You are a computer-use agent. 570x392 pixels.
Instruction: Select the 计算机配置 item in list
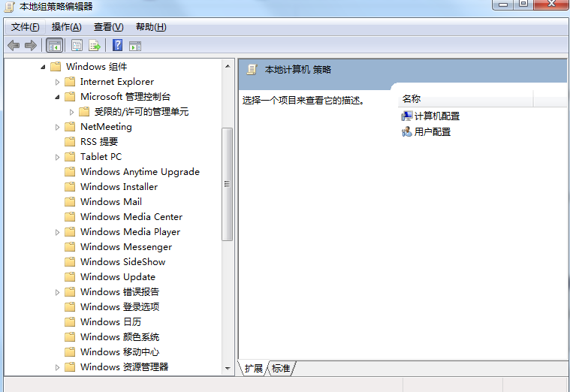[x=436, y=116]
